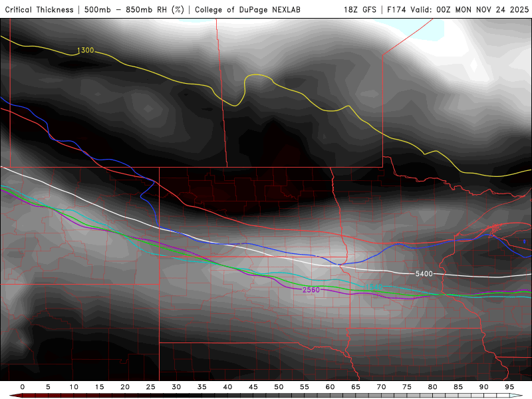Click the colorbar tick label 30
The image size is (532, 399).
(x=176, y=387)
